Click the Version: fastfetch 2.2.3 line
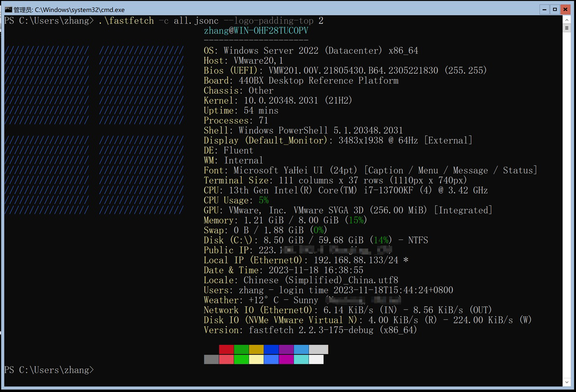 pos(311,330)
